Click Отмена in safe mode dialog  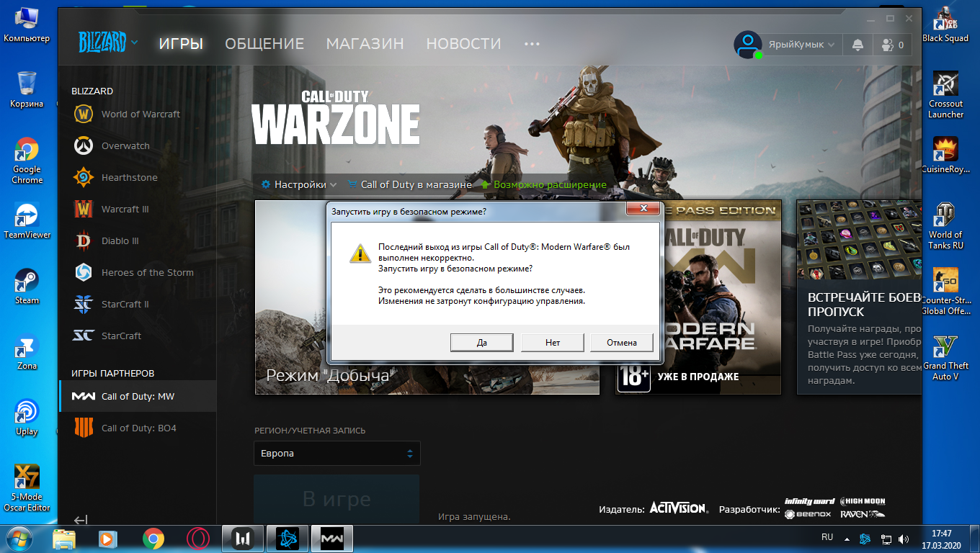[x=622, y=343]
